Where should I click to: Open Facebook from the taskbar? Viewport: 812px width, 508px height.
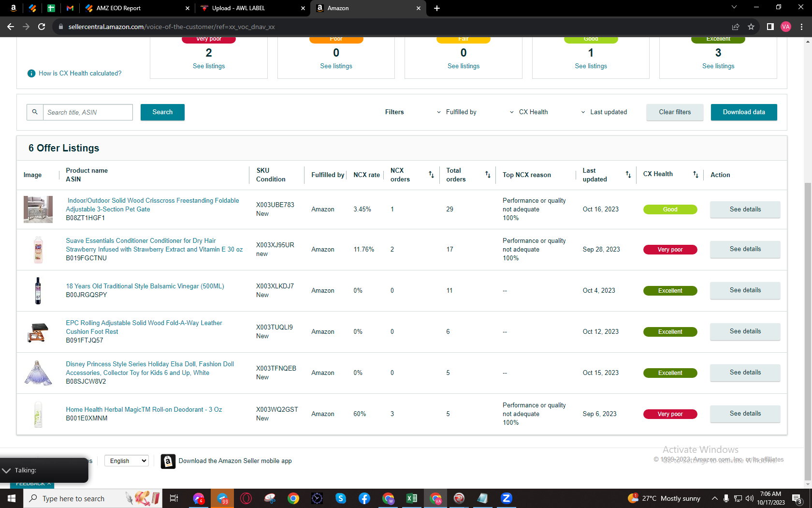click(364, 498)
